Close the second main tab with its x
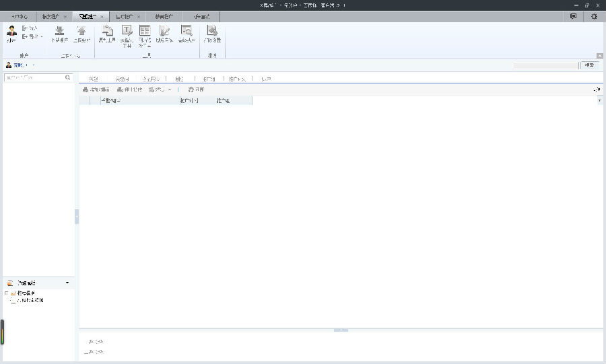The height and width of the screenshot is (364, 606). click(x=65, y=17)
